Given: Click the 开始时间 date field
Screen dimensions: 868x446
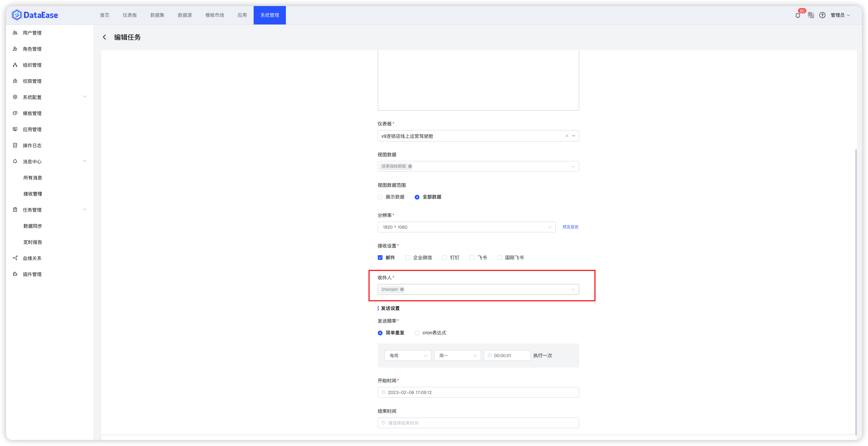Looking at the screenshot, I should click(478, 392).
